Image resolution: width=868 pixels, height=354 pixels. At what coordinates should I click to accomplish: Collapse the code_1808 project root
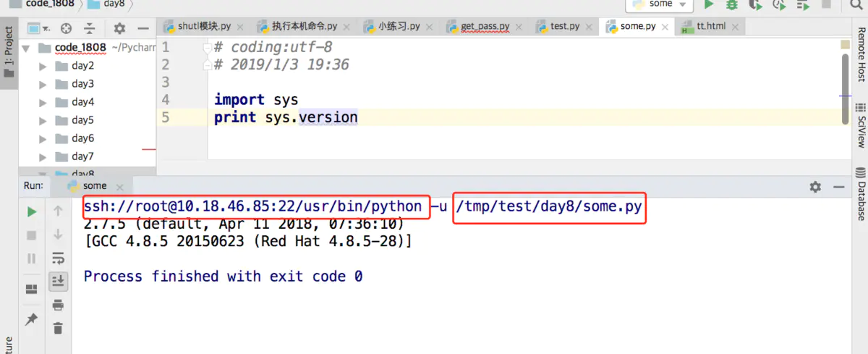pyautogui.click(x=26, y=48)
